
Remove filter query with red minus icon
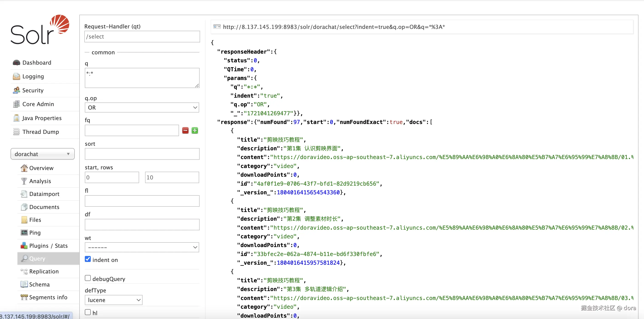tap(185, 130)
